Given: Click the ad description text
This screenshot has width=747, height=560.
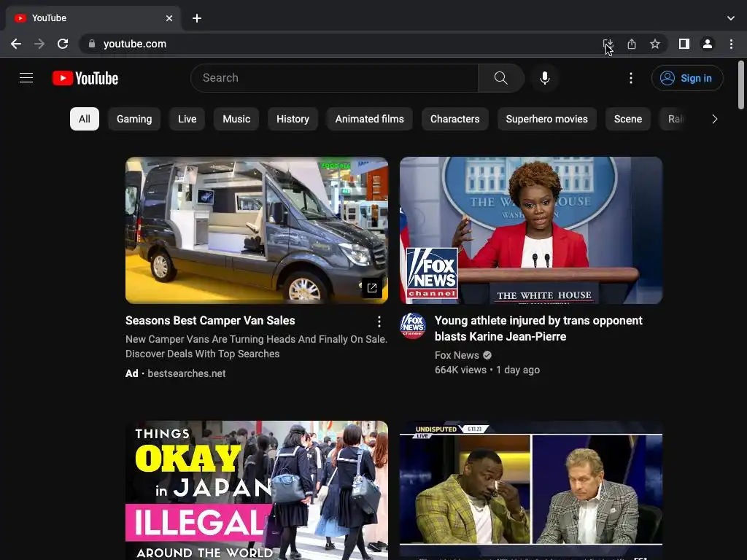Looking at the screenshot, I should tap(256, 346).
